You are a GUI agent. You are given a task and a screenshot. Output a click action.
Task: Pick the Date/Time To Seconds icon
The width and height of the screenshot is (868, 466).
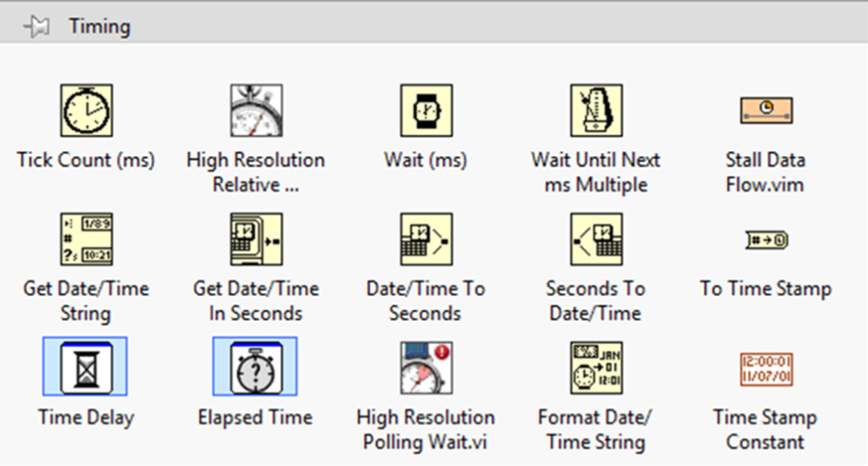click(x=426, y=238)
